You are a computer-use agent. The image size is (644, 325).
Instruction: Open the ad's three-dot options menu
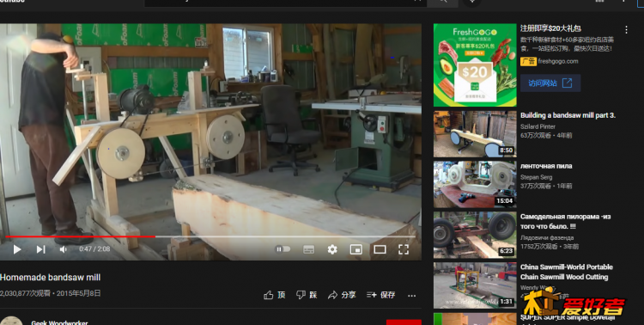point(626,29)
